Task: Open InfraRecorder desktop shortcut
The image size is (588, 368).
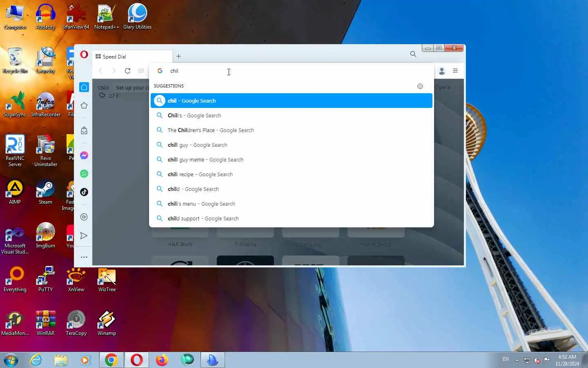Action: tap(45, 104)
